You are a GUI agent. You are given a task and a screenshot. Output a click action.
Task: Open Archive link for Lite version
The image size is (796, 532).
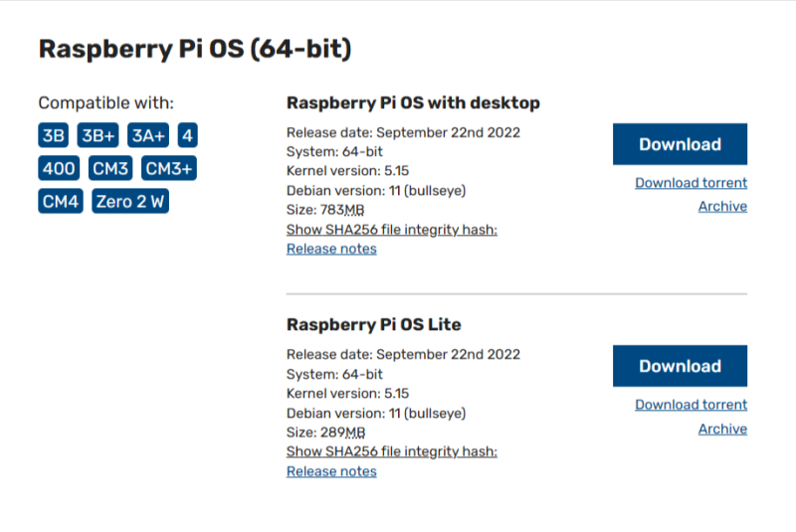(x=722, y=429)
